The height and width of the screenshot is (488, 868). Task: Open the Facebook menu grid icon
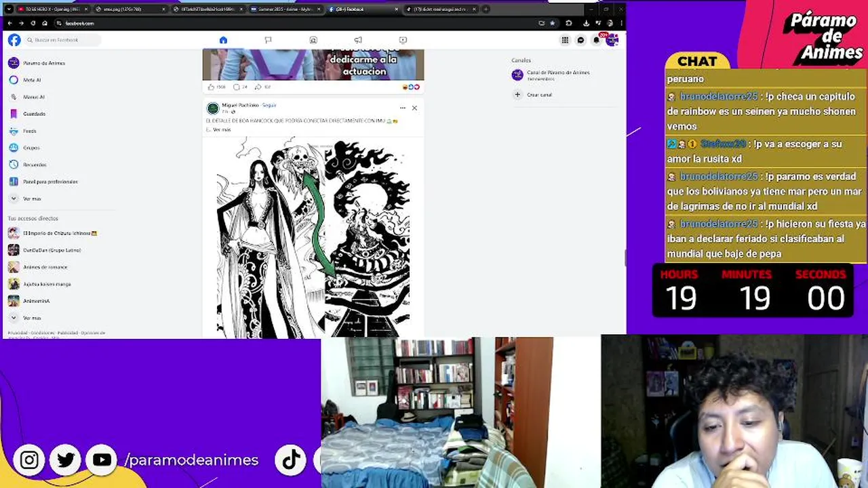pos(565,40)
